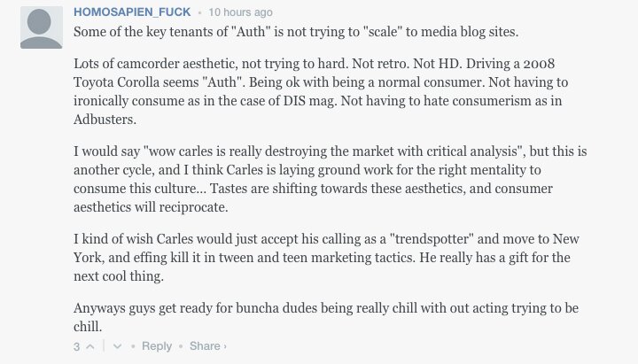Downvote the comment with down chevron
The height and width of the screenshot is (364, 638).
click(117, 346)
